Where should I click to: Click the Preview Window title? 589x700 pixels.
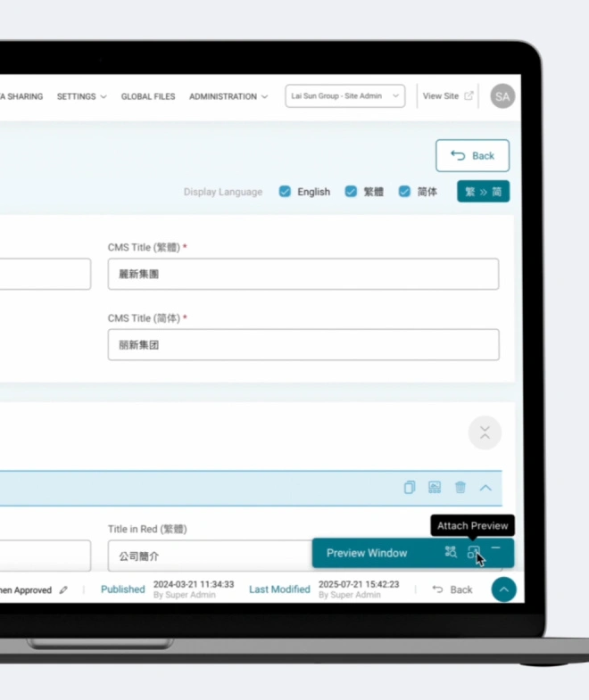(x=367, y=553)
